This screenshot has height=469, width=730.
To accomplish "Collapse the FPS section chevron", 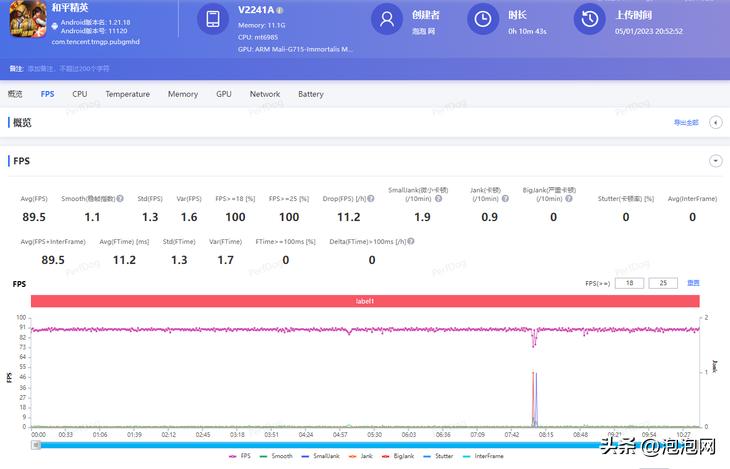I will 716,161.
